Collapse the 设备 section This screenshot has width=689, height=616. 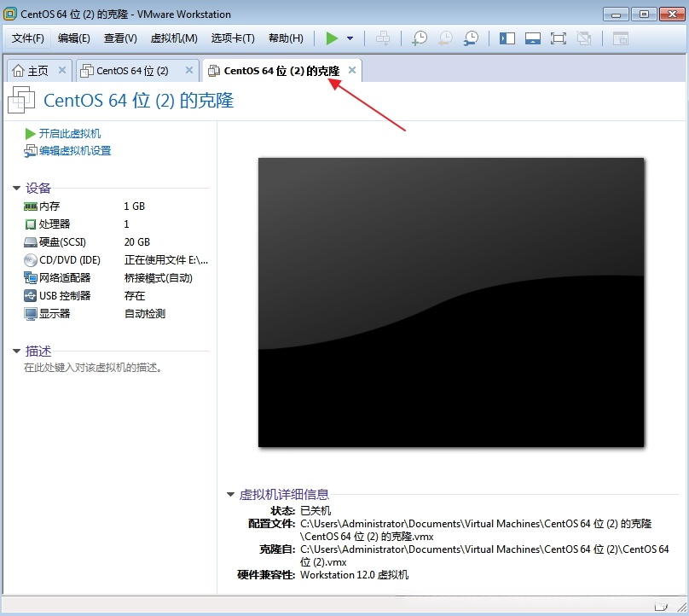click(x=17, y=188)
